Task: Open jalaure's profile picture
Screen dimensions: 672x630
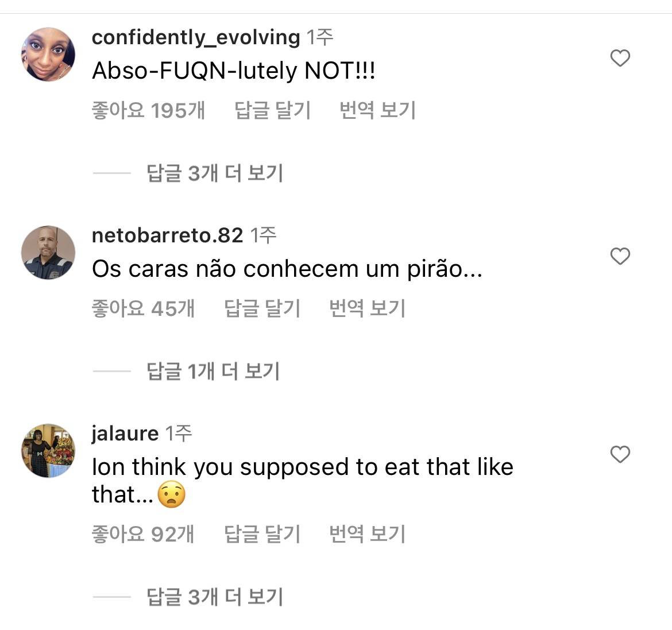Action: [48, 450]
